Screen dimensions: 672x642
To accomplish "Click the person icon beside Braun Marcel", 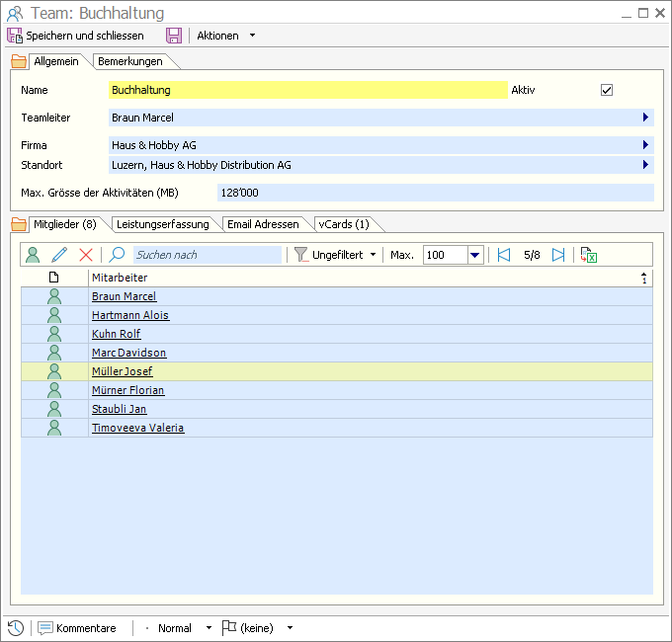I will [54, 296].
